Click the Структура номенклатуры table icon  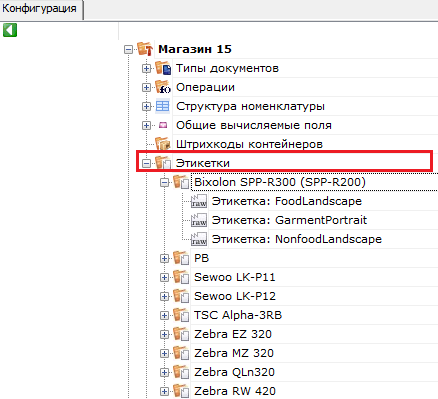point(163,106)
